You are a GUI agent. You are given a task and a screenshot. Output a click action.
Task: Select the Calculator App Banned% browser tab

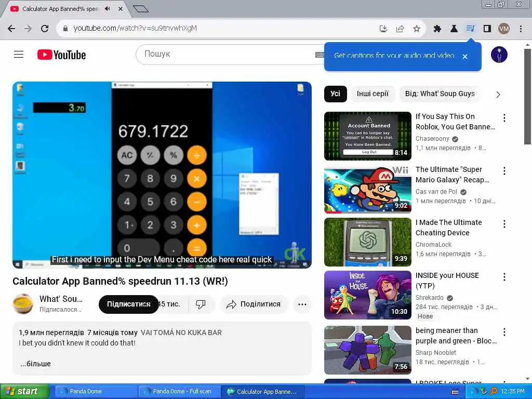point(61,9)
